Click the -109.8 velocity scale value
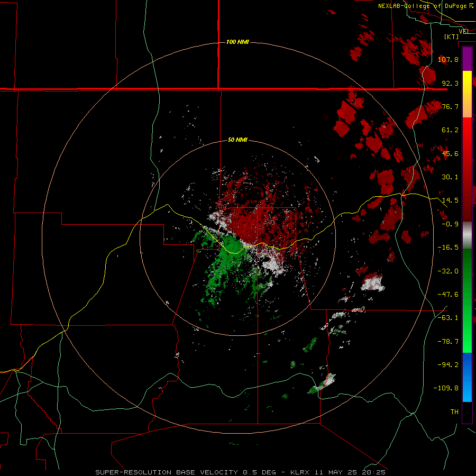Viewport: 476px width, 476px height. pos(446,388)
